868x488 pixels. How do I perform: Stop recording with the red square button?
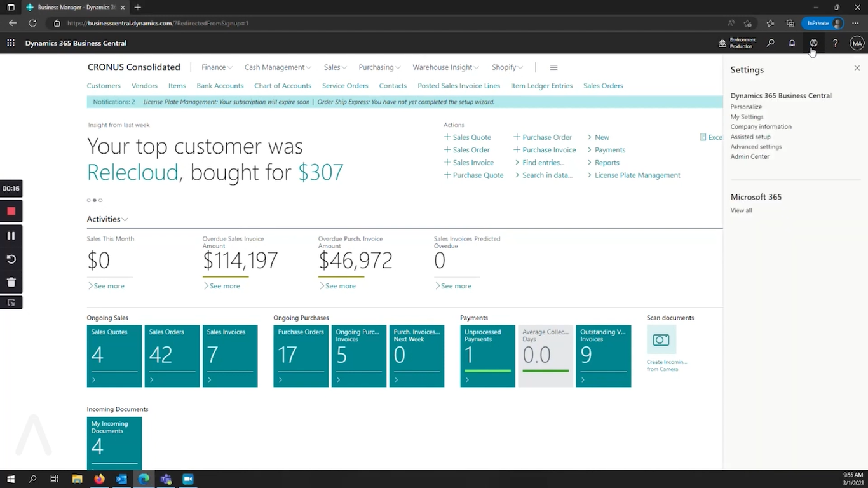[11, 211]
